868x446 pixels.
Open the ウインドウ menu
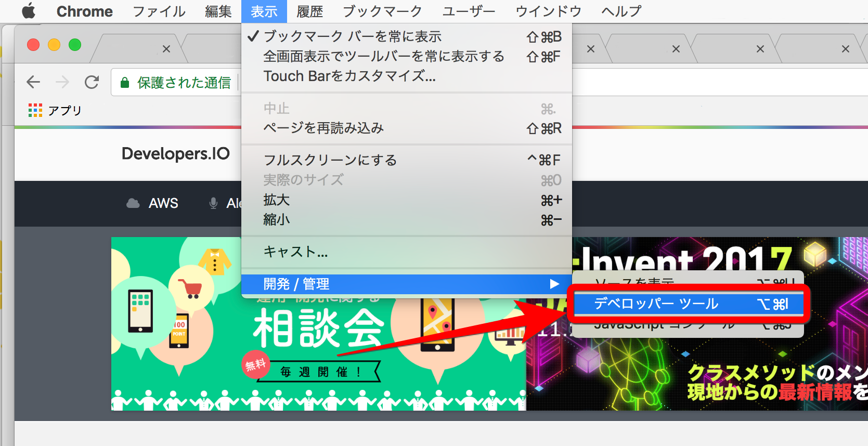(548, 11)
